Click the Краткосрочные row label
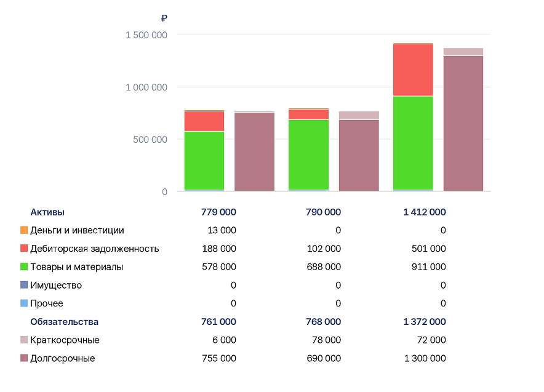Viewport: 544px width, 392px height. tap(65, 340)
